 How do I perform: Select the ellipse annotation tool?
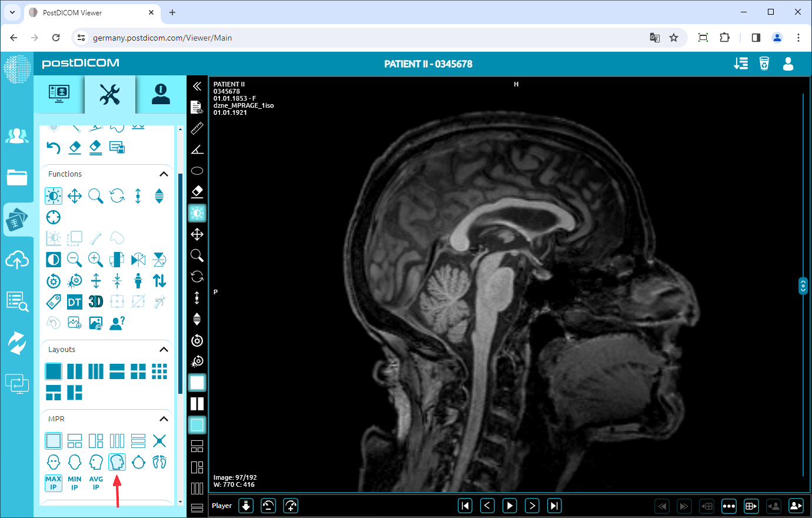pyautogui.click(x=197, y=171)
